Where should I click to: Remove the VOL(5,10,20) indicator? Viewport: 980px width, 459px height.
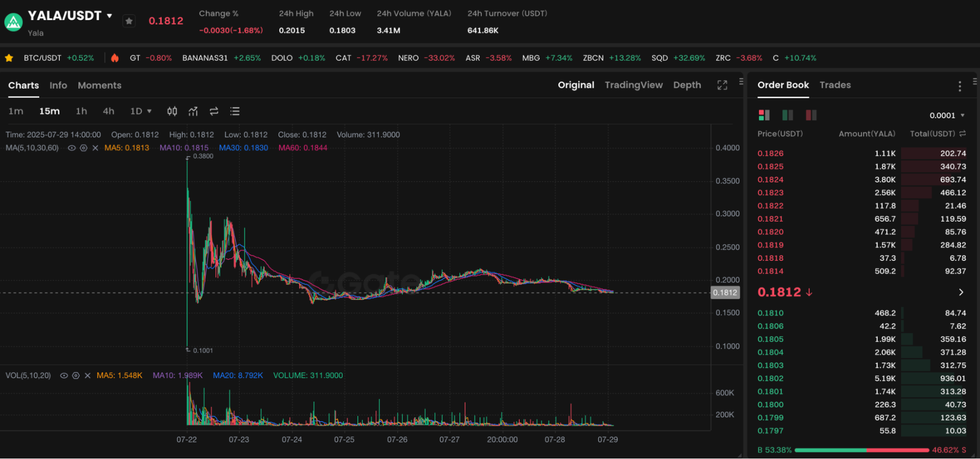[x=87, y=376]
